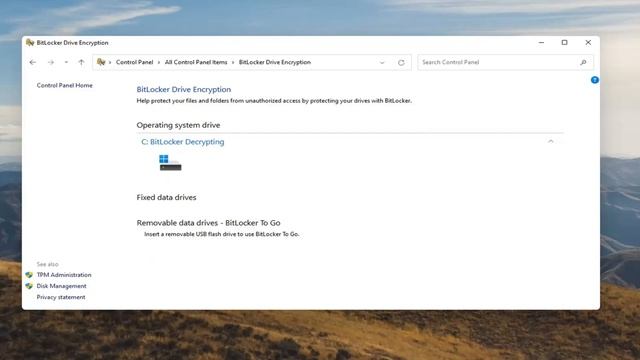
Task: Click the See also label
Action: pos(47,264)
